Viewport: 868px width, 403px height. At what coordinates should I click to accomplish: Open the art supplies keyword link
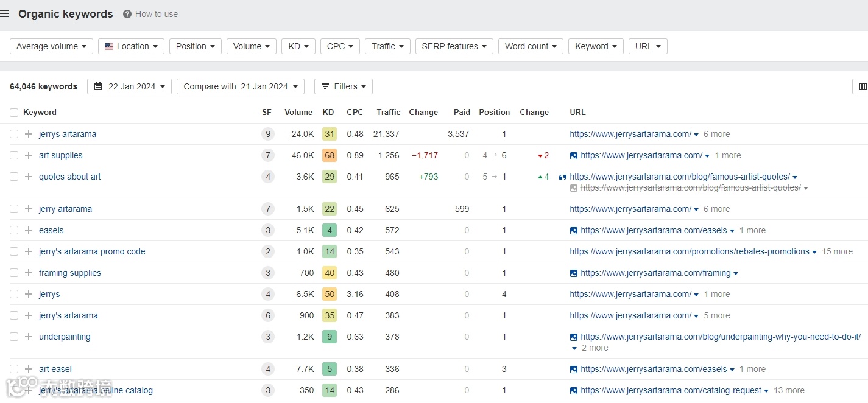click(x=61, y=155)
